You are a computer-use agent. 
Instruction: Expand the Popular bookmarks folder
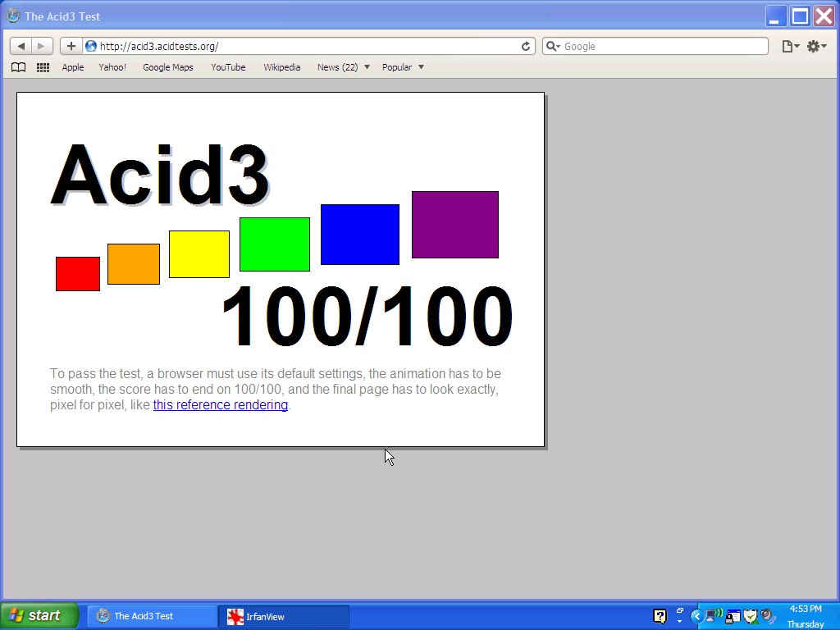[403, 67]
